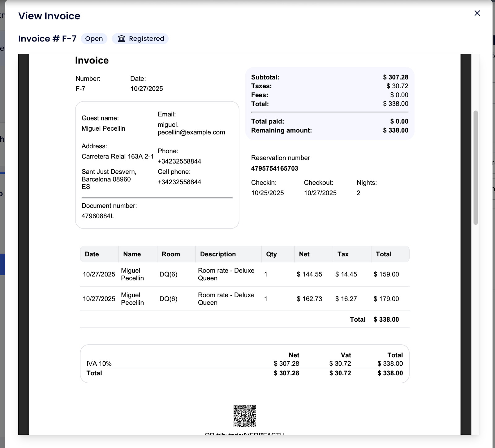495x448 pixels.
Task: Click the Open status badge
Action: [x=94, y=39]
